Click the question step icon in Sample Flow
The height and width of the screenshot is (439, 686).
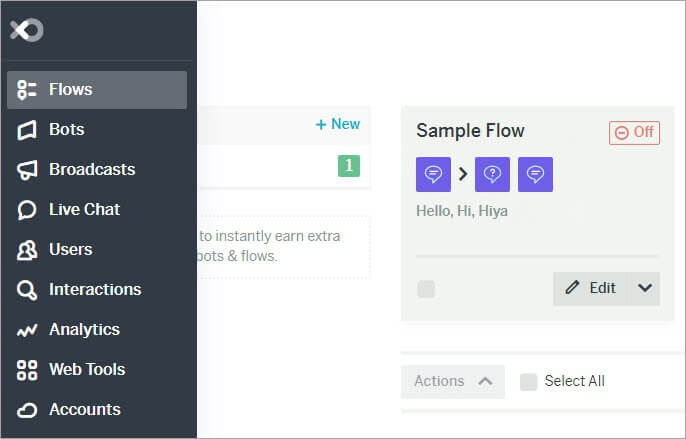pos(492,174)
